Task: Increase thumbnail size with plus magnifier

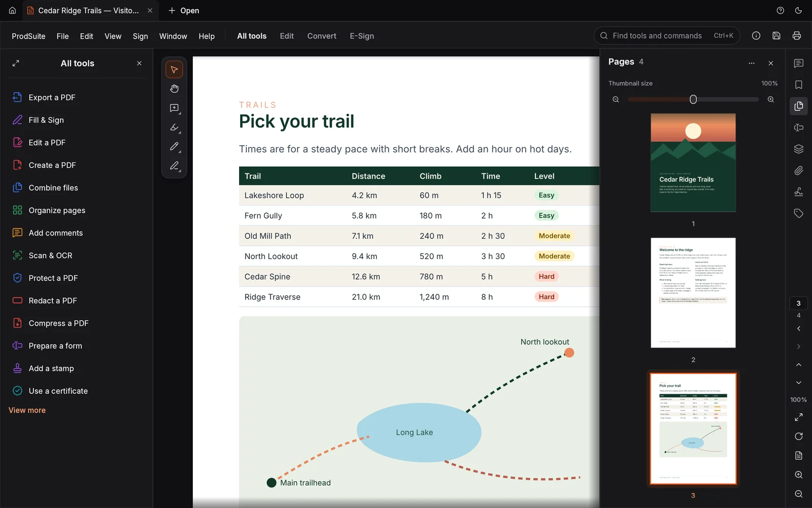Action: point(771,100)
